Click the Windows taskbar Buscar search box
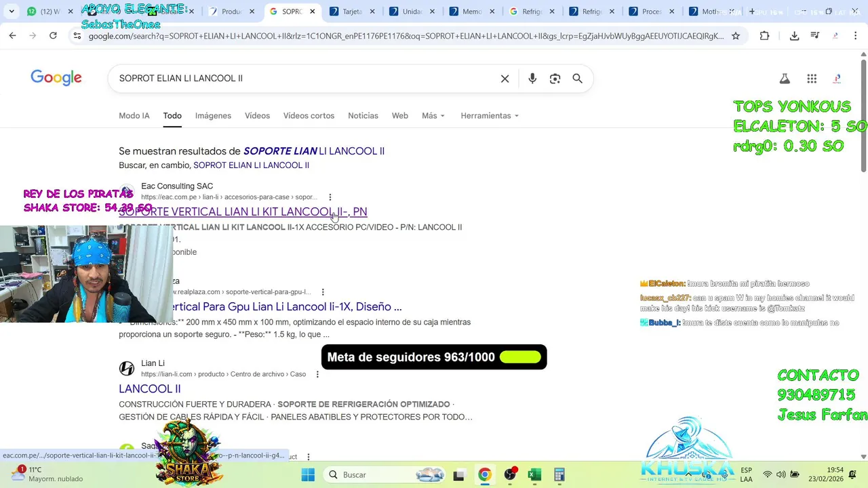 point(383,474)
